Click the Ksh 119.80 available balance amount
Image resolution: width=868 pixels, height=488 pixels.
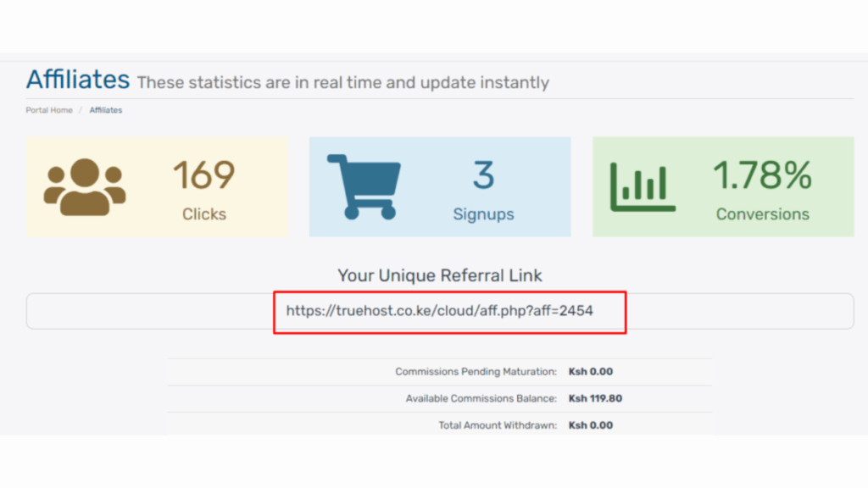(595, 398)
